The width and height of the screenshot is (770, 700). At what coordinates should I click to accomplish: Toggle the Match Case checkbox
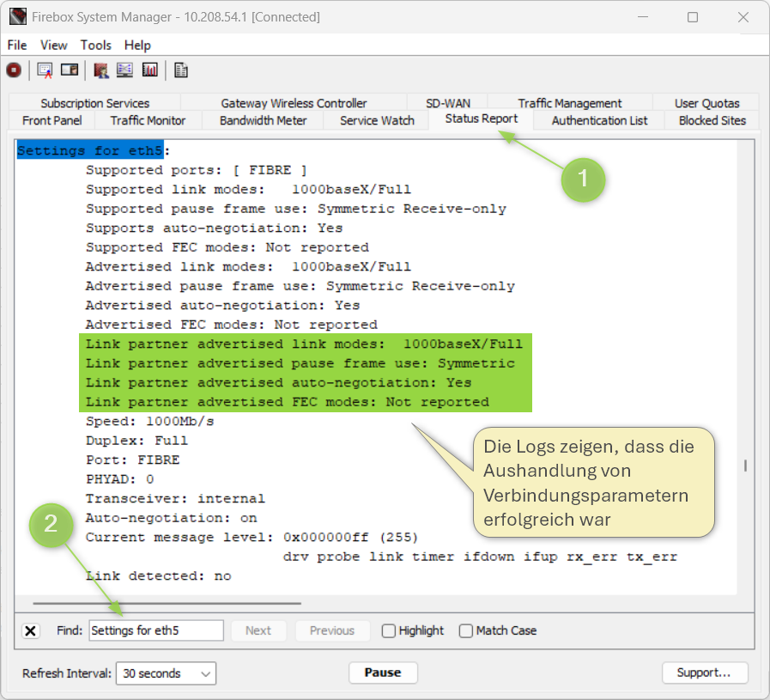[466, 631]
